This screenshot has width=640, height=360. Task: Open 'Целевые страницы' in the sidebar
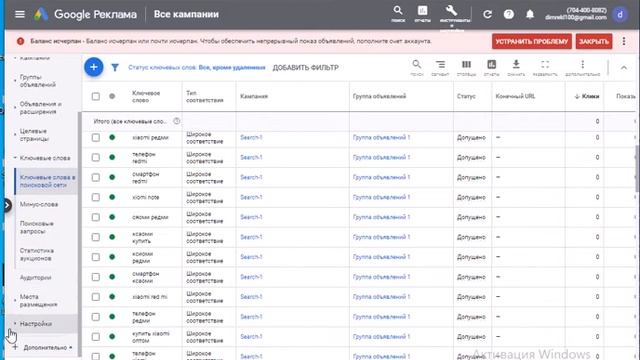tap(34, 135)
